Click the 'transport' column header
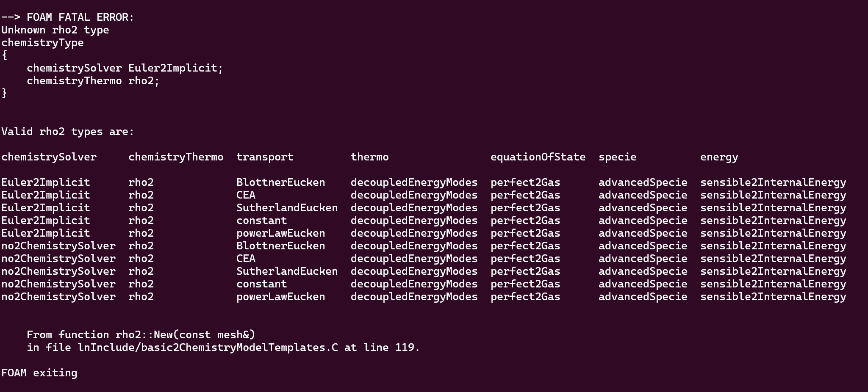This screenshot has width=868, height=392. click(x=265, y=157)
